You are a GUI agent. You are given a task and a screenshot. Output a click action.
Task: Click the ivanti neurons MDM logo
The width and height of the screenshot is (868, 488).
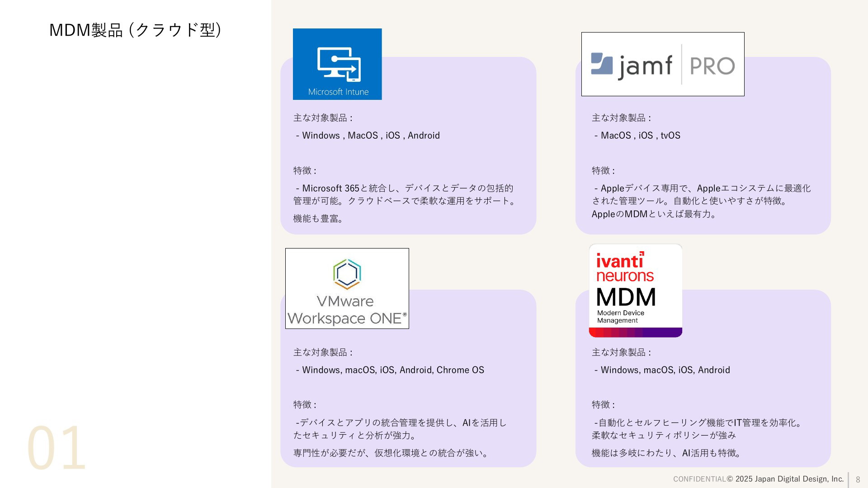636,291
